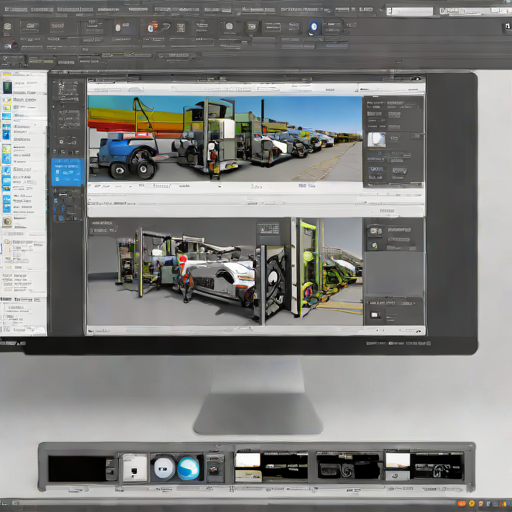Click the top viewport showing the trucks
Image resolution: width=512 pixels, height=512 pixels.
click(225, 139)
